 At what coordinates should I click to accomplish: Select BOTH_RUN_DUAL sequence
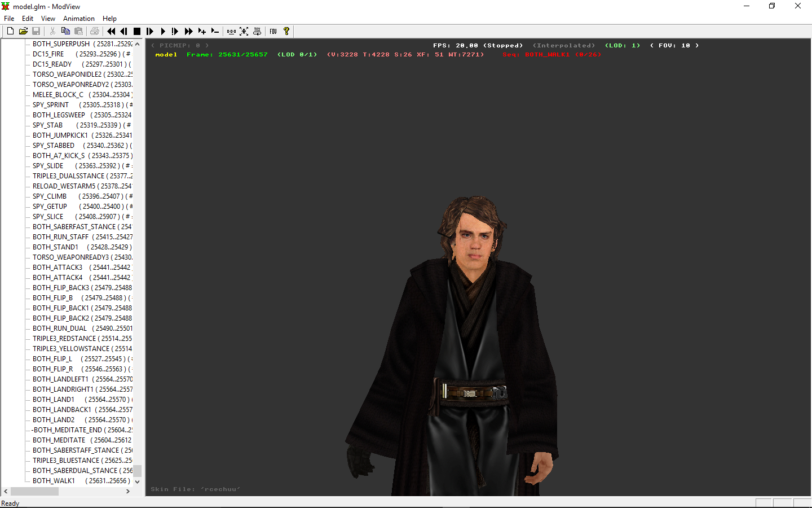click(82, 329)
